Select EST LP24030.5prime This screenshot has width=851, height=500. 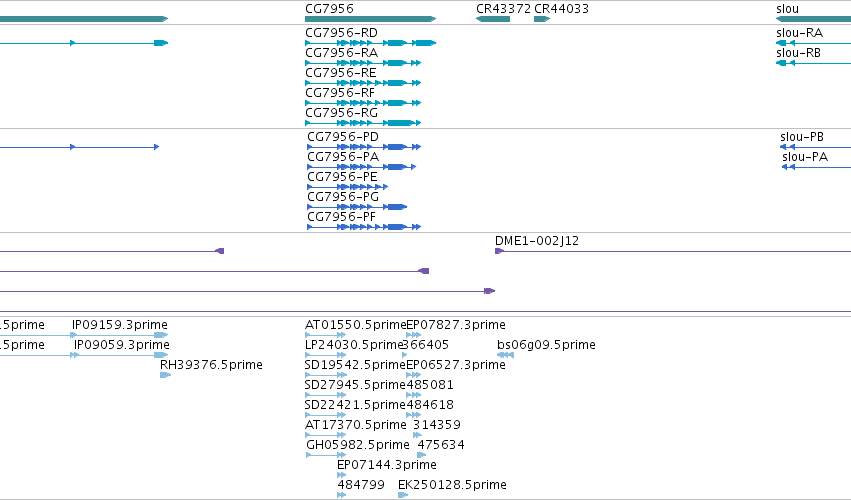pyautogui.click(x=326, y=355)
